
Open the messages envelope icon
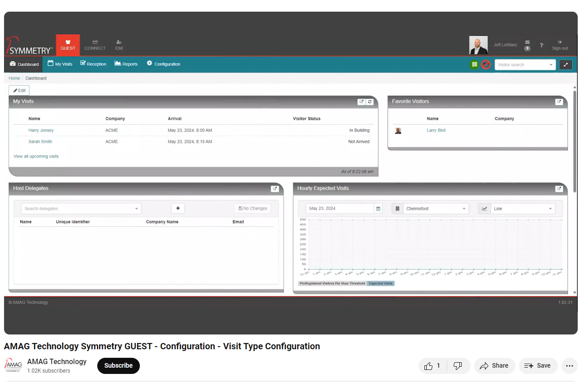[x=527, y=43]
